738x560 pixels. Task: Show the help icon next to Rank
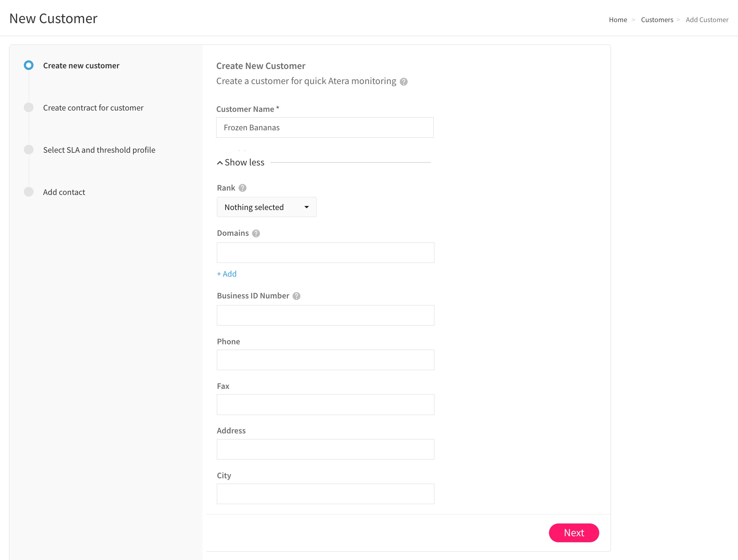coord(242,188)
